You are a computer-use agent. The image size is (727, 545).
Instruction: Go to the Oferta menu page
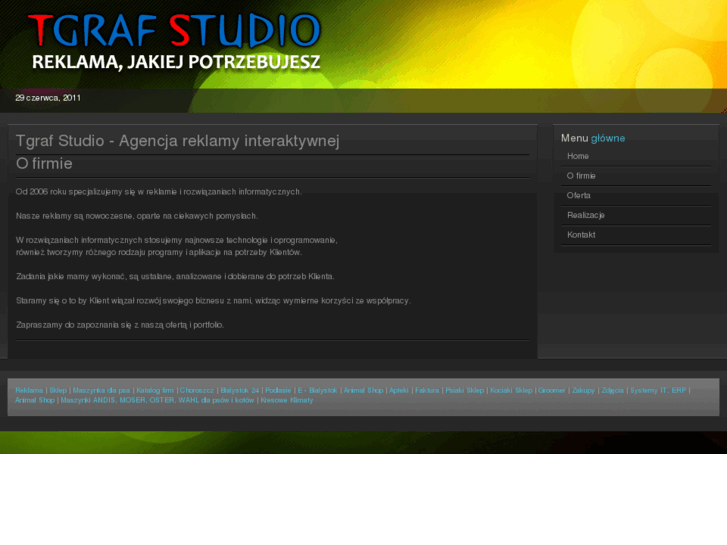[x=579, y=196]
